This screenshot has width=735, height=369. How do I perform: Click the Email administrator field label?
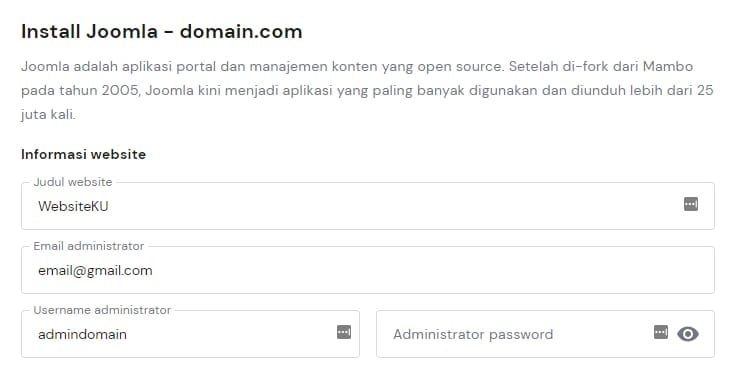(89, 246)
